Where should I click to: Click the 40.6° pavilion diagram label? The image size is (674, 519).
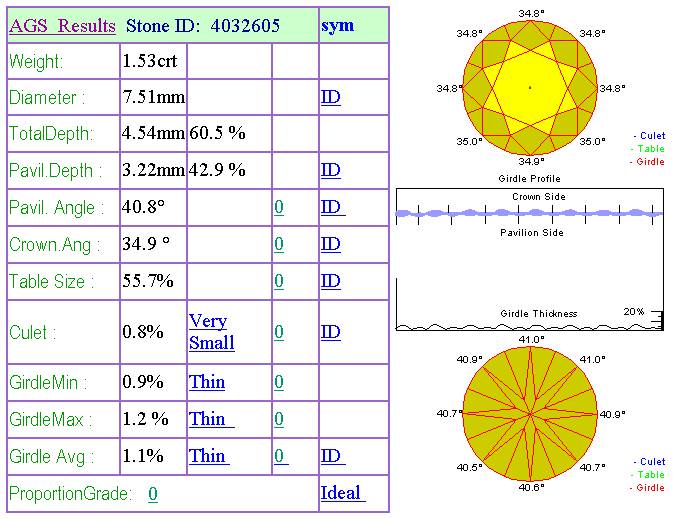tap(531, 488)
